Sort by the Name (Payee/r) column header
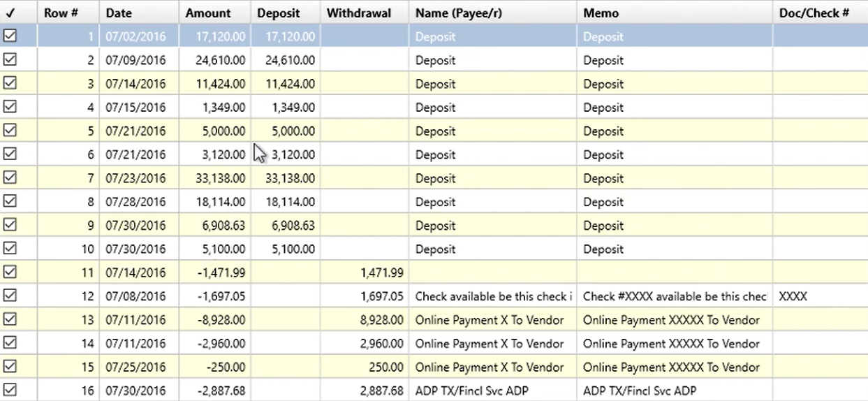This screenshot has height=401, width=868. (493, 13)
